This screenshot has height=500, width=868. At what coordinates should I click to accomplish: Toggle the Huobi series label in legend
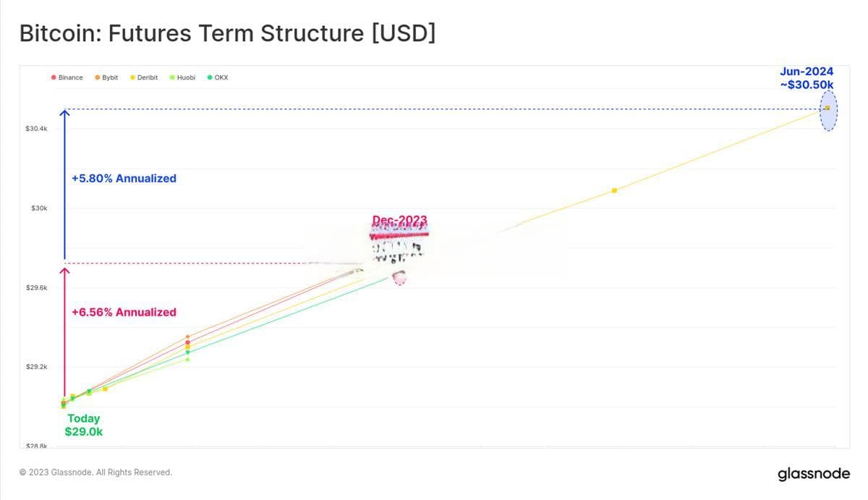pyautogui.click(x=186, y=77)
